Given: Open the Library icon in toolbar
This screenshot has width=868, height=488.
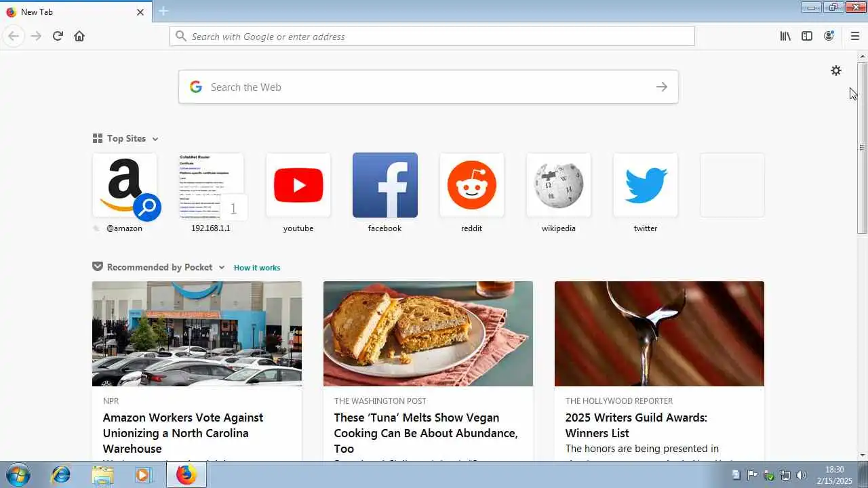Looking at the screenshot, I should click(x=785, y=36).
